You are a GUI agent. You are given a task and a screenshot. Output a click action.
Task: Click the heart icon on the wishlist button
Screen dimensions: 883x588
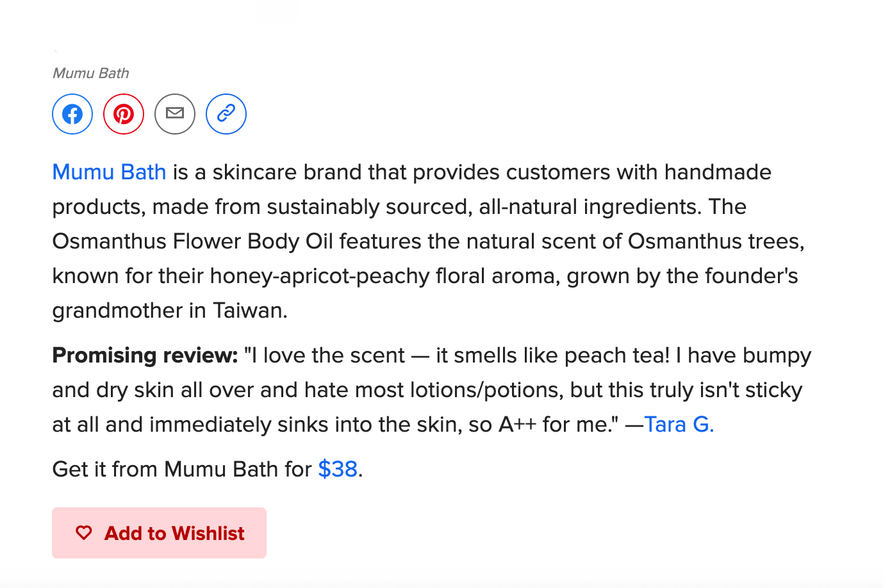(x=83, y=532)
